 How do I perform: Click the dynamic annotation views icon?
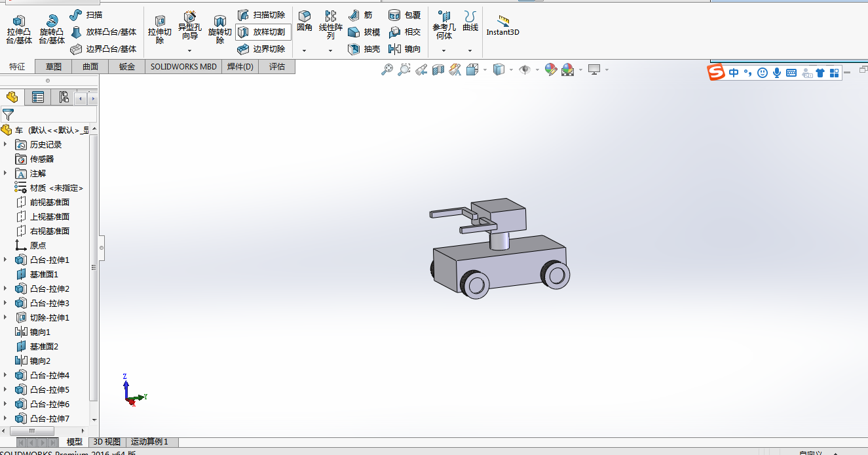tap(455, 69)
